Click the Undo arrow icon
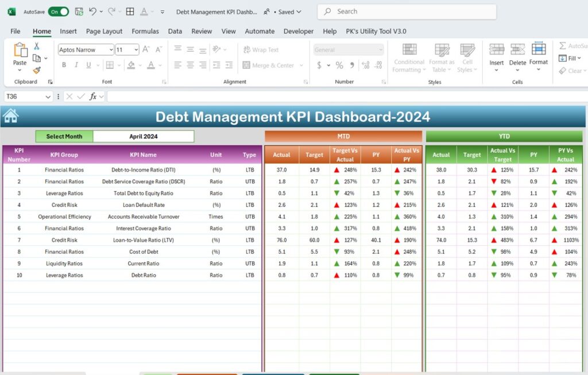This screenshot has height=375, width=588. click(x=92, y=11)
